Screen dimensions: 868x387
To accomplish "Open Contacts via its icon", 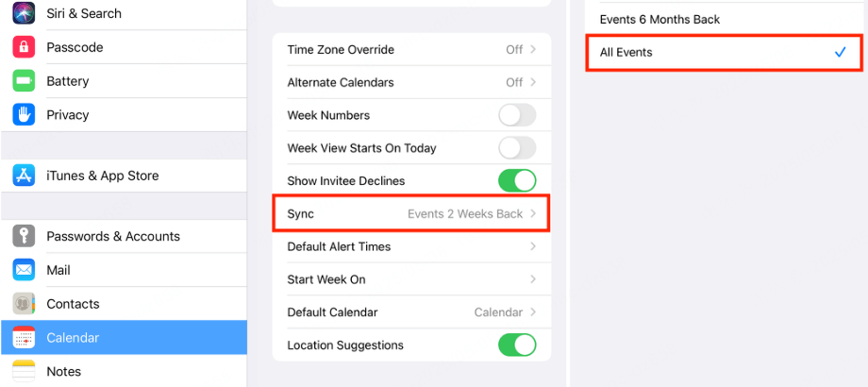I will pos(24,304).
